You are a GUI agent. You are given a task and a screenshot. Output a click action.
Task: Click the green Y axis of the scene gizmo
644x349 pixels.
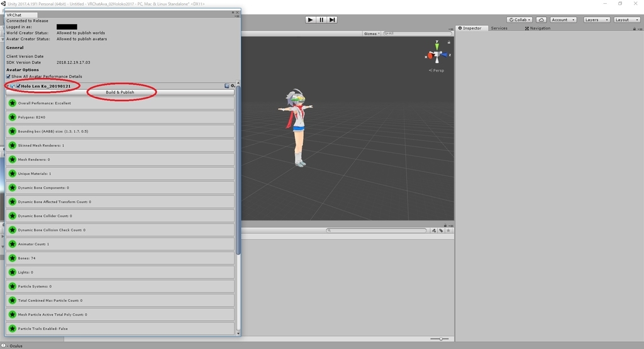click(437, 45)
